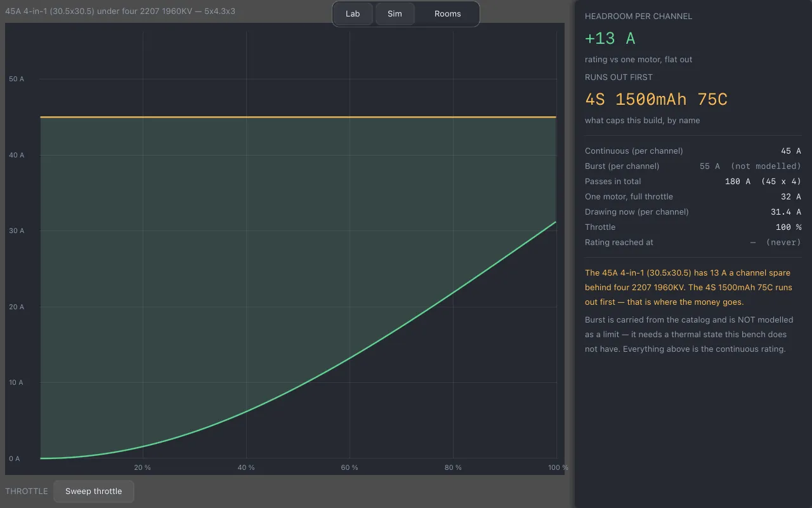The height and width of the screenshot is (508, 812).
Task: Click the what caps this build caption
Action: [x=642, y=120]
